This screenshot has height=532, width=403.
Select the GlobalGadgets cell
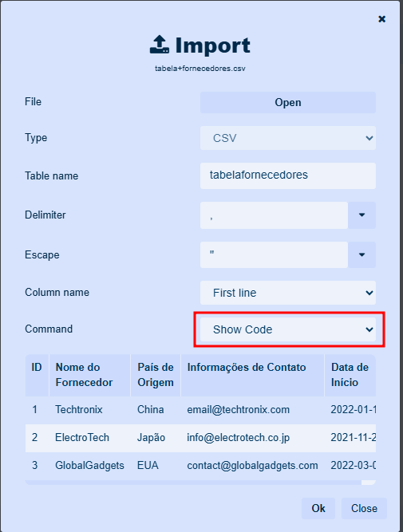(89, 466)
